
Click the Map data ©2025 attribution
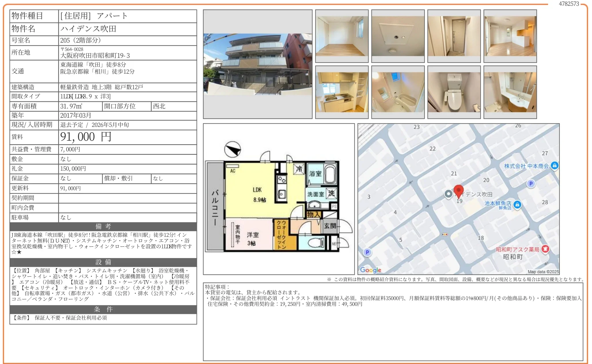[543, 272]
